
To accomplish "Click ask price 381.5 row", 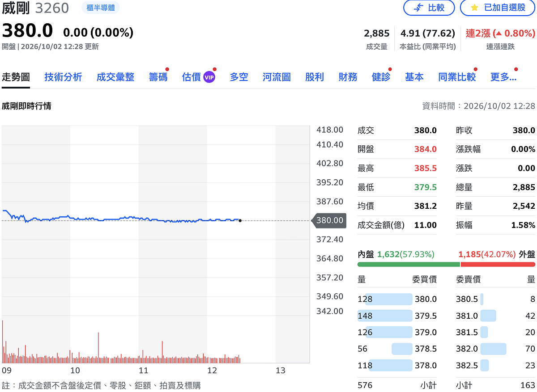I will 495,332.
